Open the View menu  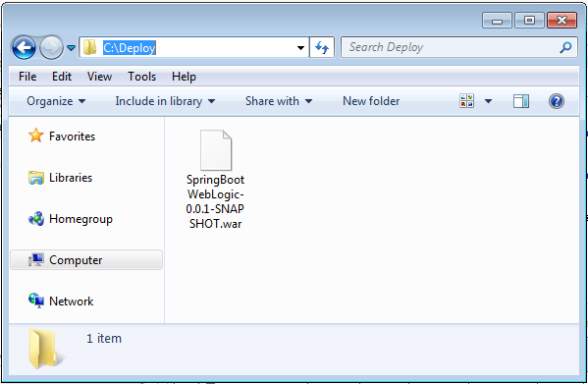point(99,77)
